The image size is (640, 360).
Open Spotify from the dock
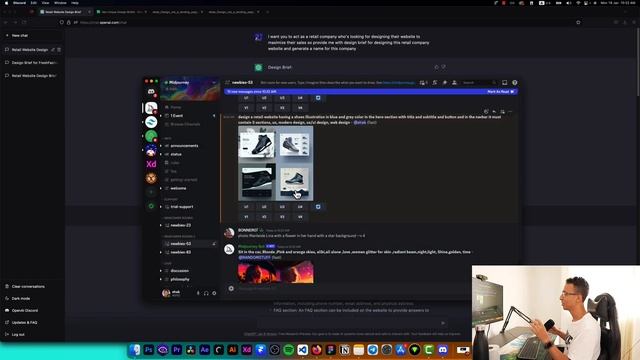[289, 350]
